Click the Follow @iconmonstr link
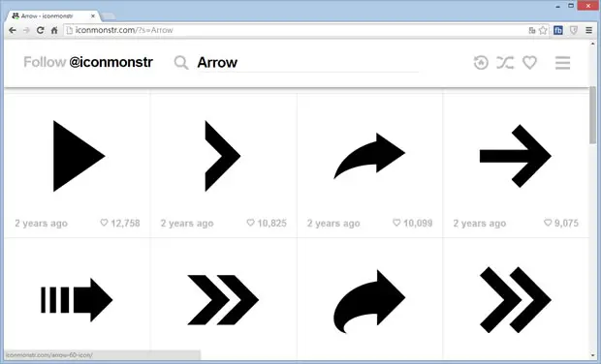 [x=88, y=62]
